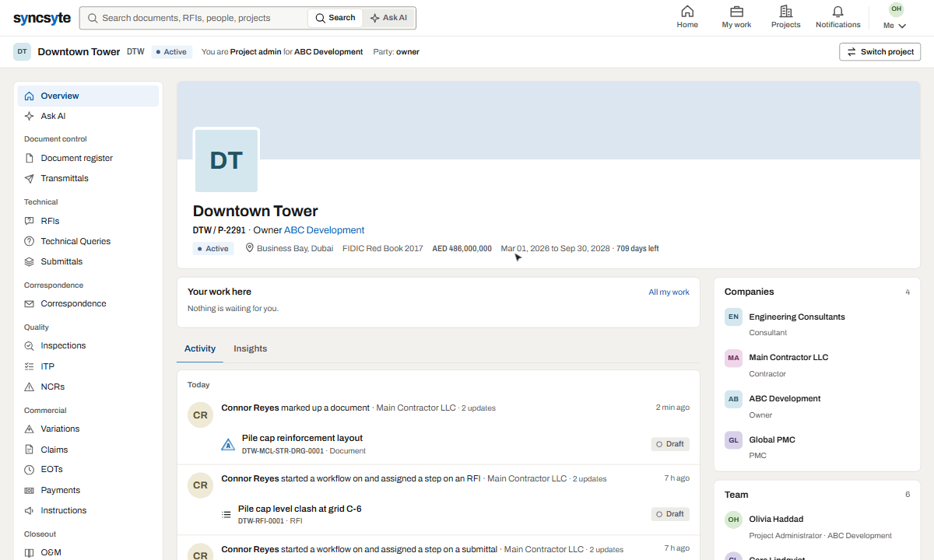Viewport: 934px width, 560px height.
Task: Click the Inspections magnifier icon
Action: (x=30, y=345)
